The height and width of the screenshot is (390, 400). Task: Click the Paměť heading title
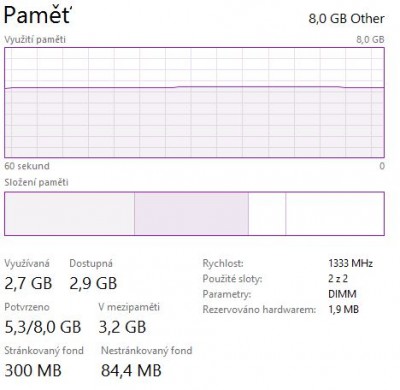(x=37, y=15)
